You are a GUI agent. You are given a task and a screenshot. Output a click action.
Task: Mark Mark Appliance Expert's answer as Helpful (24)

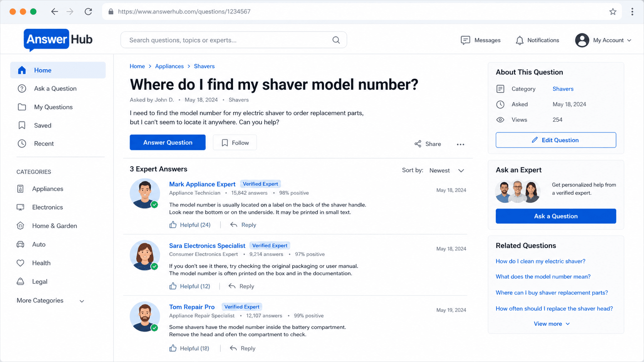[190, 225]
